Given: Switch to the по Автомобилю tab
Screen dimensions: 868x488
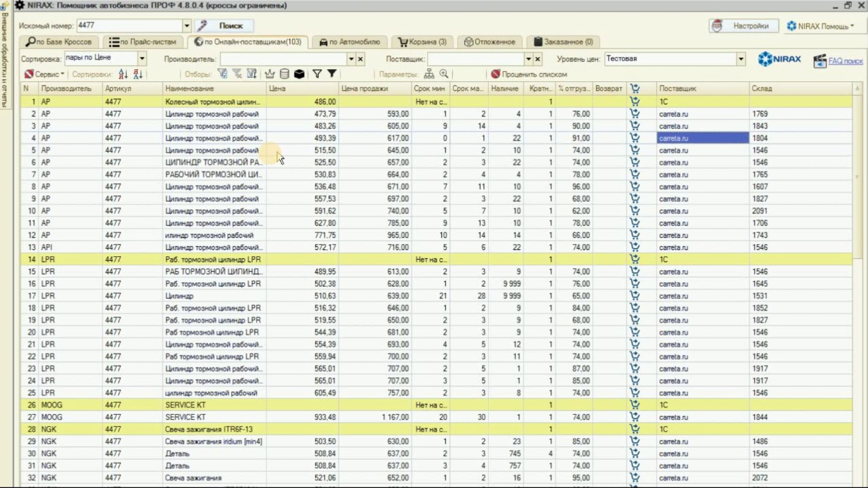Looking at the screenshot, I should point(350,42).
